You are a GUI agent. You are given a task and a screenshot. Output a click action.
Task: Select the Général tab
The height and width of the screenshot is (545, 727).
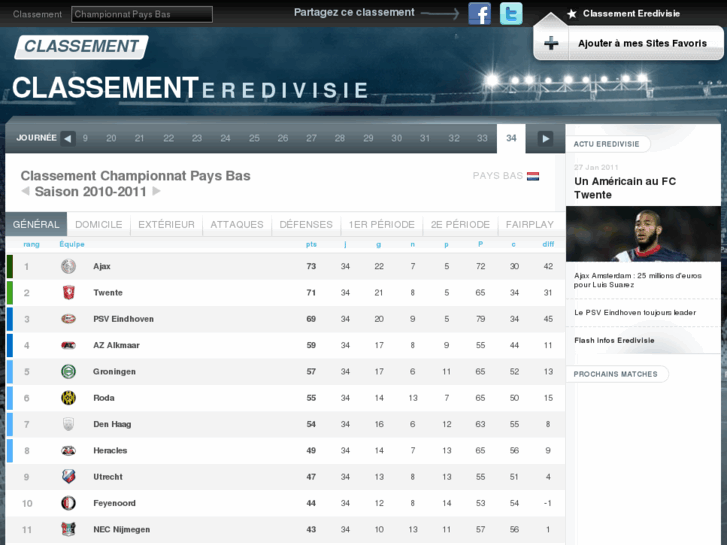(36, 224)
